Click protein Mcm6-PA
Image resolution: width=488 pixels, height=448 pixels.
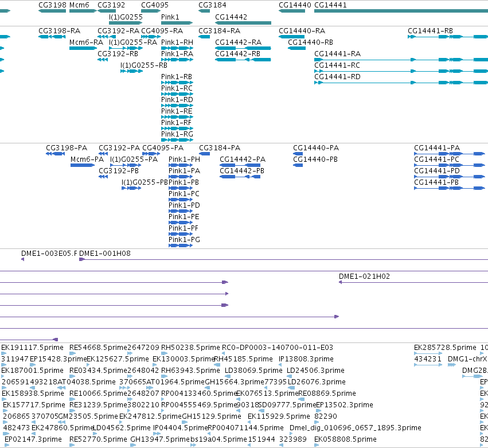click(87, 159)
